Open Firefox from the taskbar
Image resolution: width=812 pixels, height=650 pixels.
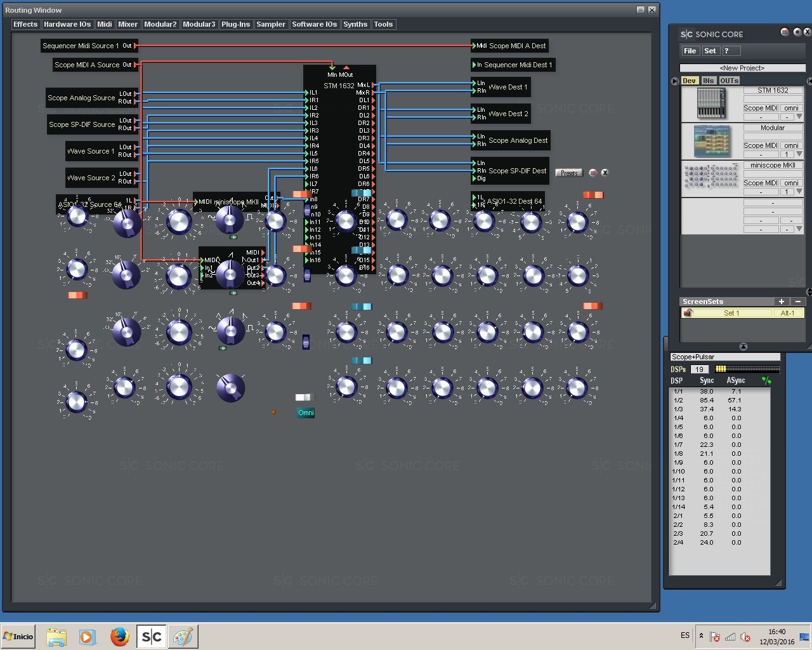119,637
